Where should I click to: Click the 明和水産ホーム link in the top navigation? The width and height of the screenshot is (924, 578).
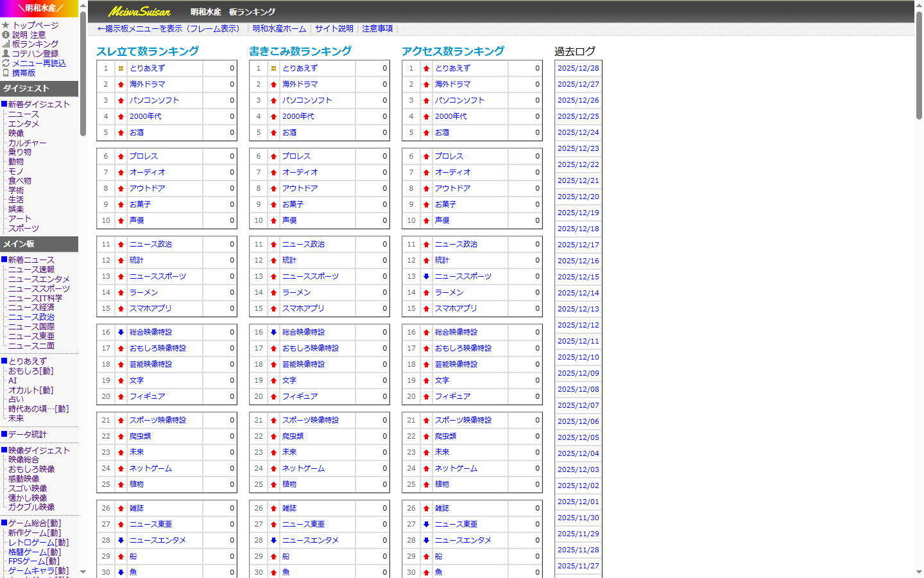[279, 29]
